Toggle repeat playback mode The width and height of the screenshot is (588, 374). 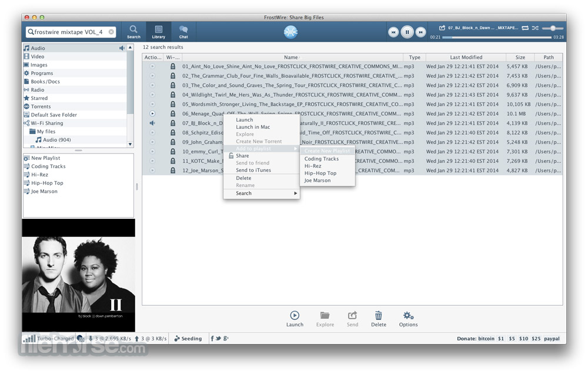pos(525,28)
